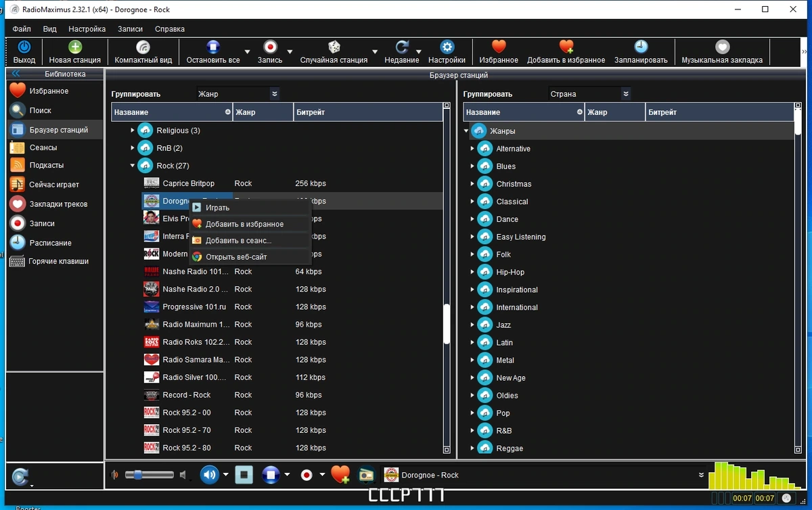Open Настройки gear in toolbar
The width and height of the screenshot is (812, 510).
click(447, 47)
